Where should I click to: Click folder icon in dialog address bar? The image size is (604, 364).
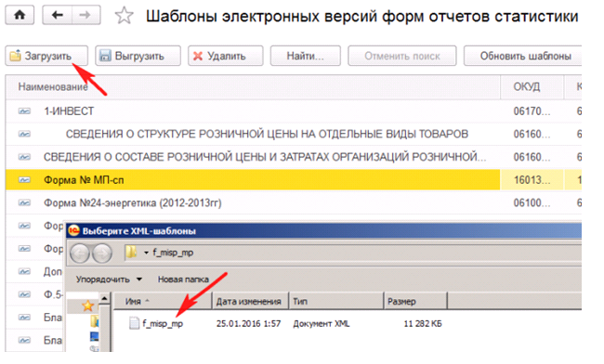[131, 253]
